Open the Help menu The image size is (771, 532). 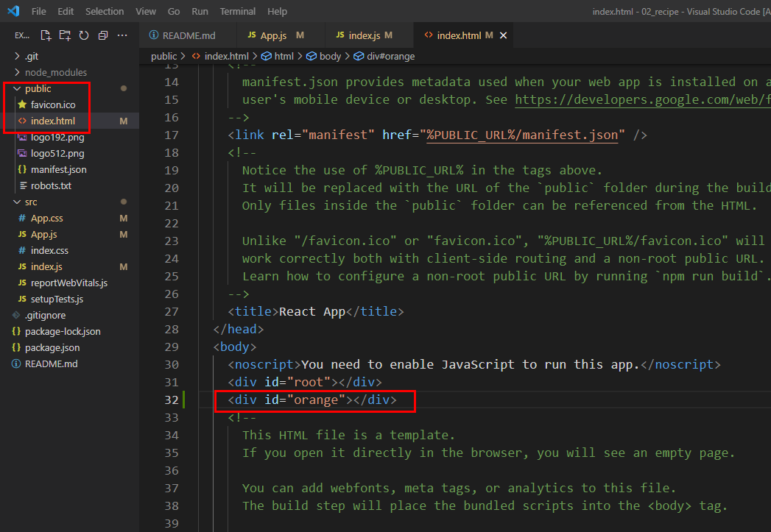277,11
